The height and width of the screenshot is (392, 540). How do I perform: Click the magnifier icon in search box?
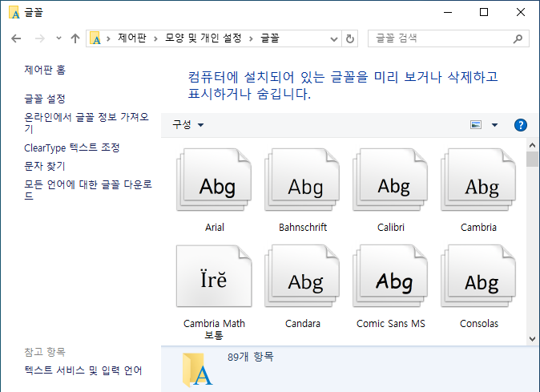click(518, 38)
